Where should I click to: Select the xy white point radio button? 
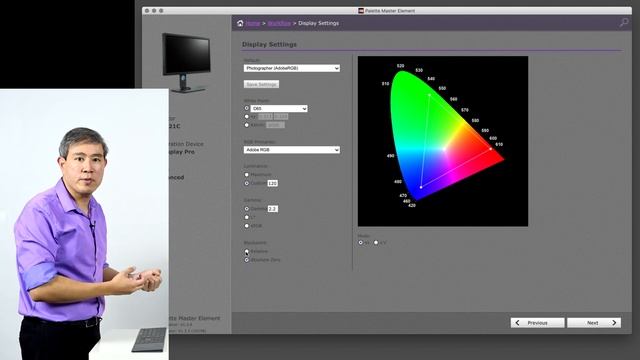[247, 116]
